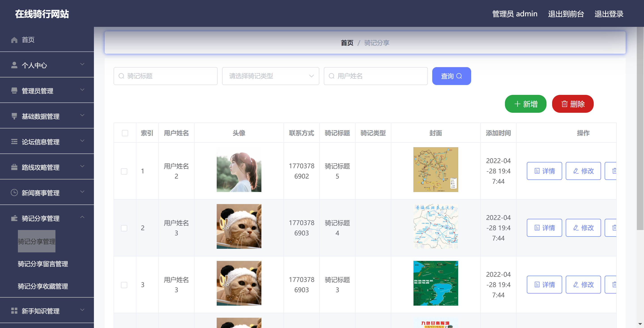This screenshot has height=328, width=644.
Task: Expand the 路线攻略管理 menu chevron
Action: pos(82,166)
